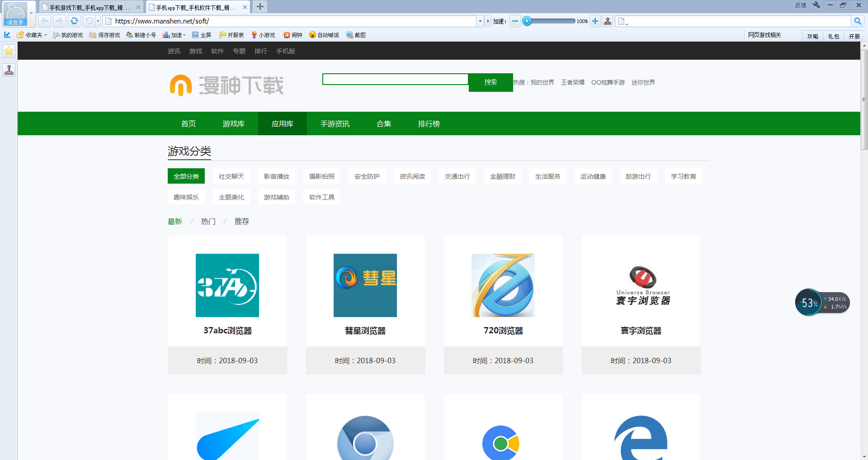Click the joystick sidebar icon
868x460 pixels.
pos(9,70)
